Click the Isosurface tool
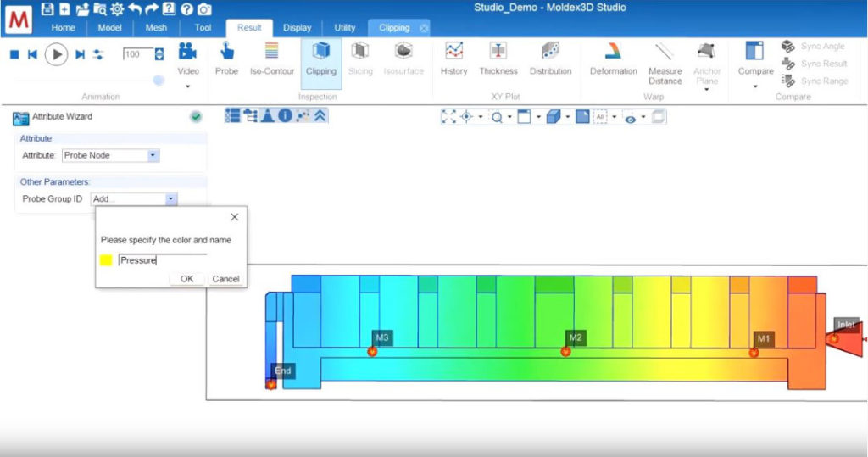 tap(403, 59)
